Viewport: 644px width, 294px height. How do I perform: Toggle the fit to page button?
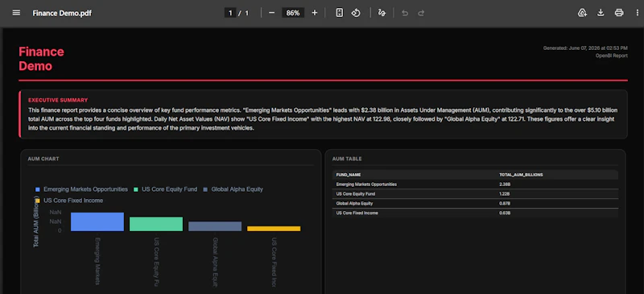coord(339,13)
